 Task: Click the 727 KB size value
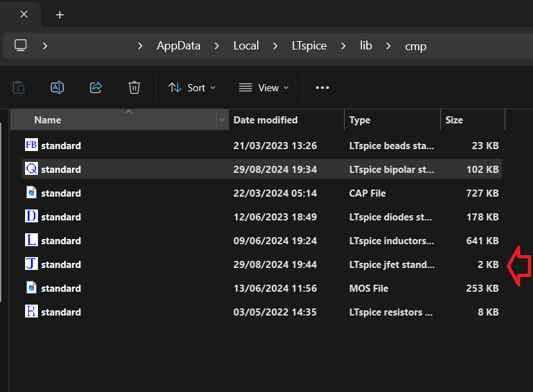(482, 193)
